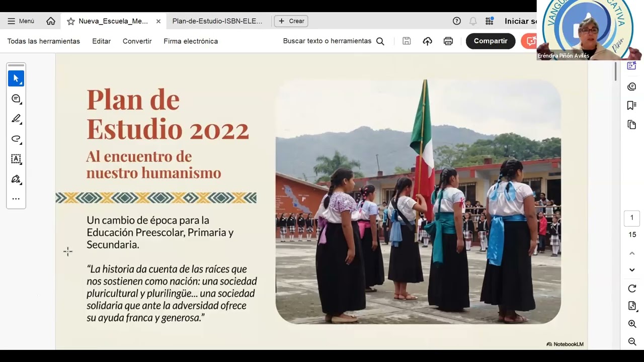Image resolution: width=644 pixels, height=362 pixels.
Task: Open more tools ellipsis
Action: click(16, 199)
